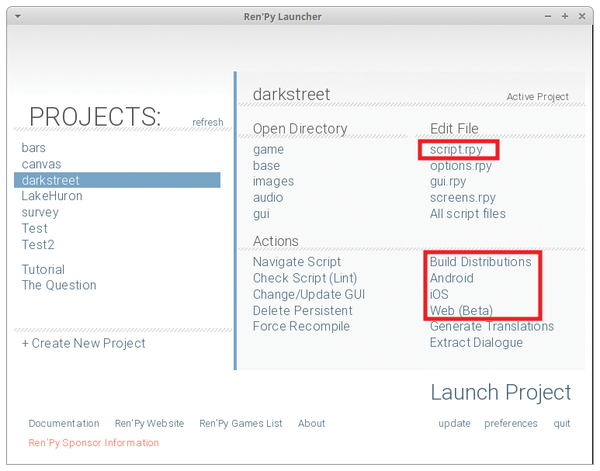Click Navigate Script action

297,262
